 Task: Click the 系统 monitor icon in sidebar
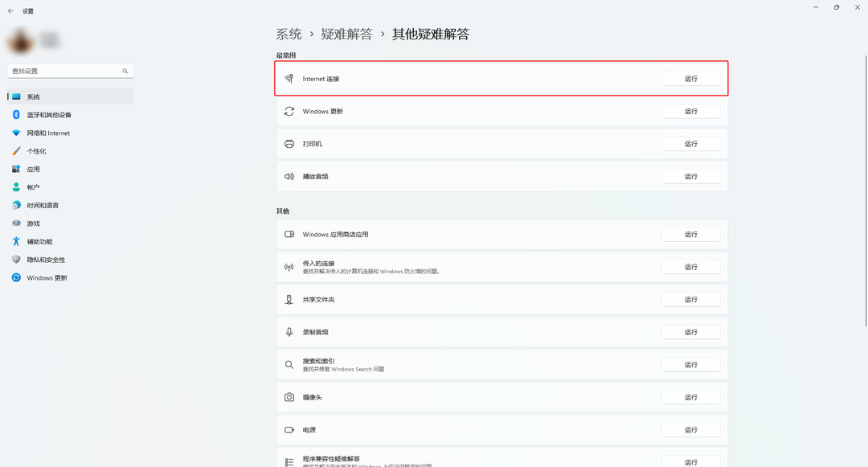(x=16, y=96)
